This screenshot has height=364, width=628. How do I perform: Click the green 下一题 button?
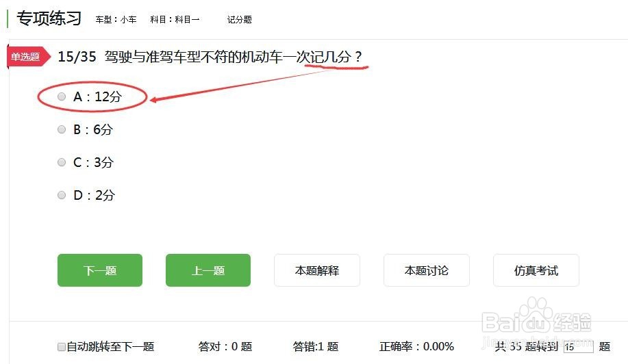pos(100,270)
